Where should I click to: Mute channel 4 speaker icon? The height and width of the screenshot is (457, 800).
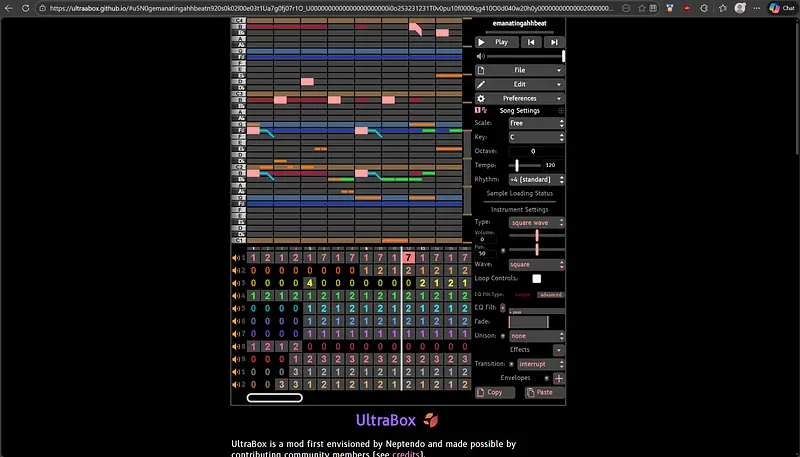(237, 296)
